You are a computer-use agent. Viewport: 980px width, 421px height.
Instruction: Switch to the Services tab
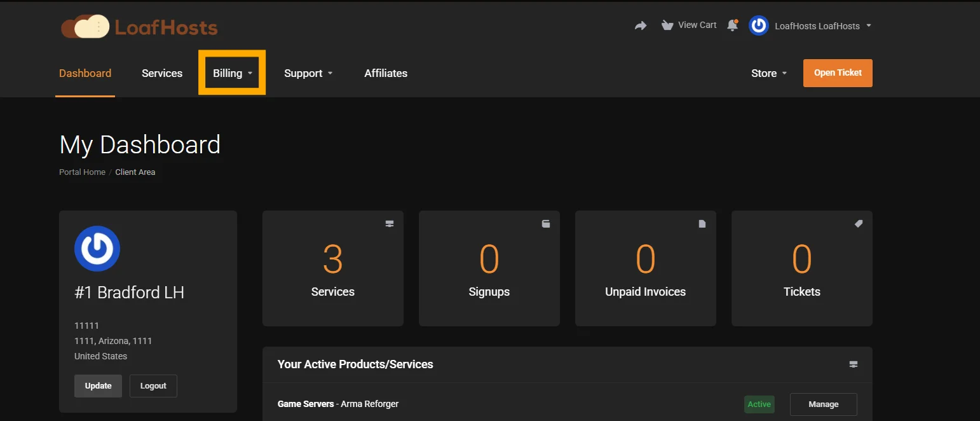[x=162, y=73]
